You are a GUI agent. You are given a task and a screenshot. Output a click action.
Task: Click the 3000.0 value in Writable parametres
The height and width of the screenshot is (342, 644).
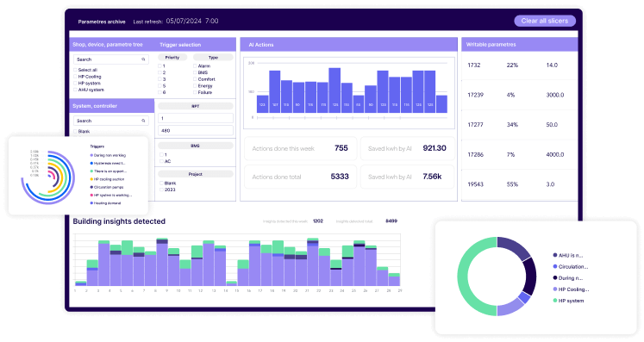point(555,95)
